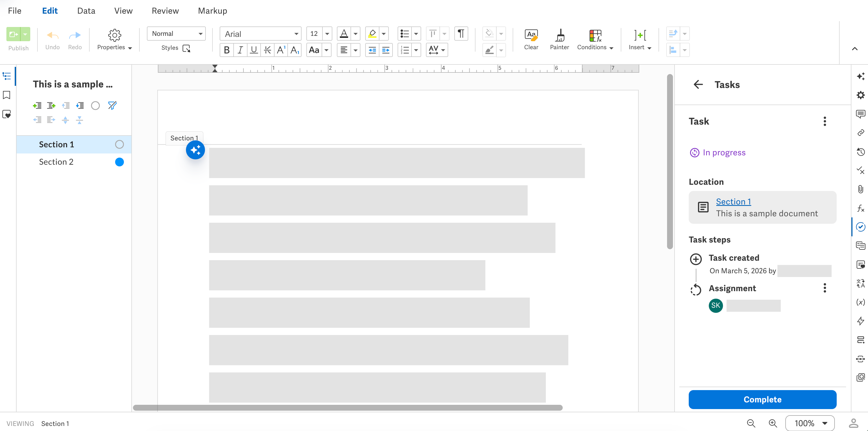Viewport: 868px width, 431px height.
Task: Click the zoom out magnifier
Action: coord(751,423)
